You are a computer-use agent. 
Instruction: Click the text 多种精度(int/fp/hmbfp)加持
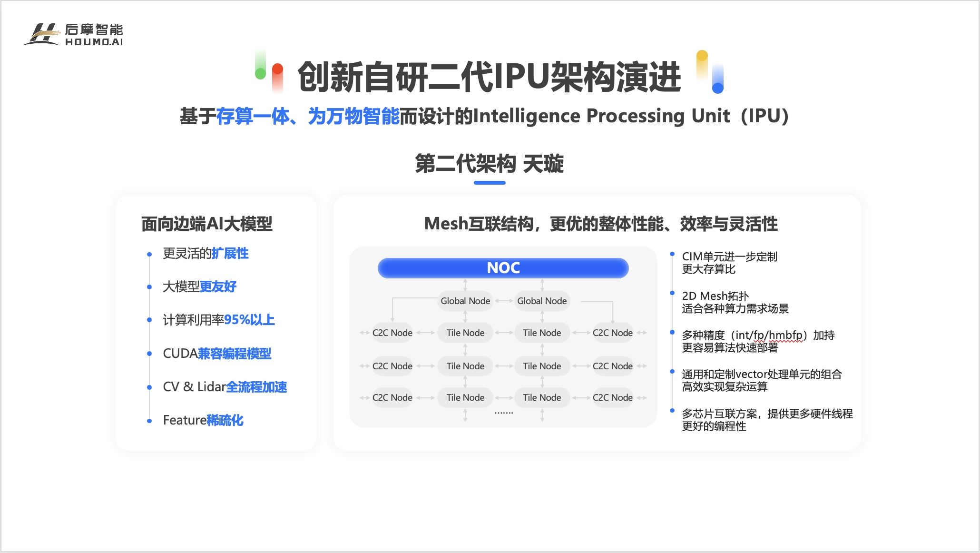pyautogui.click(x=758, y=335)
